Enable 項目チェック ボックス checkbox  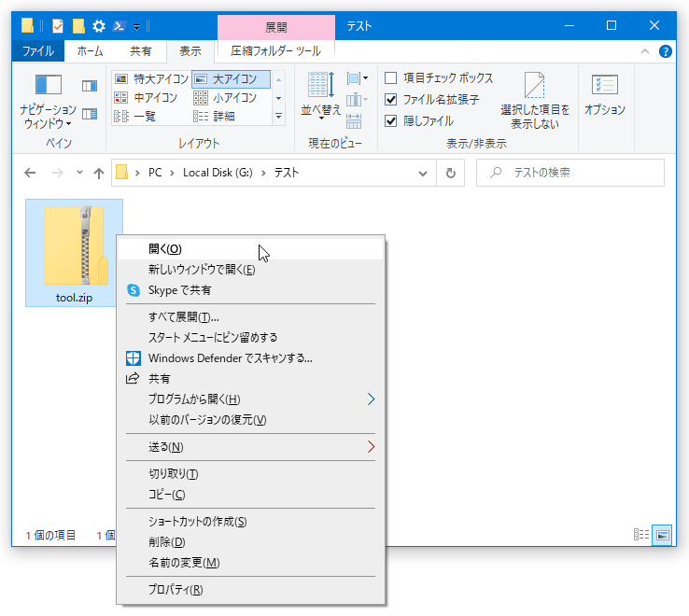(390, 78)
